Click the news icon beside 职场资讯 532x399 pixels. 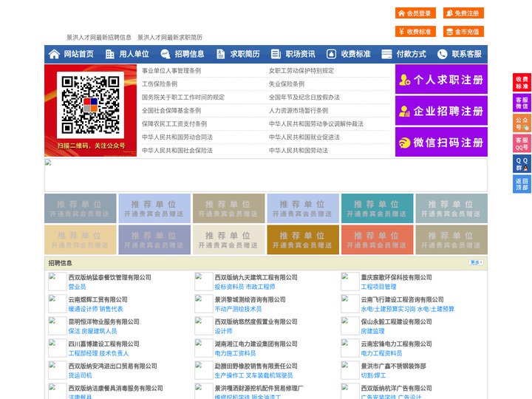coord(276,54)
